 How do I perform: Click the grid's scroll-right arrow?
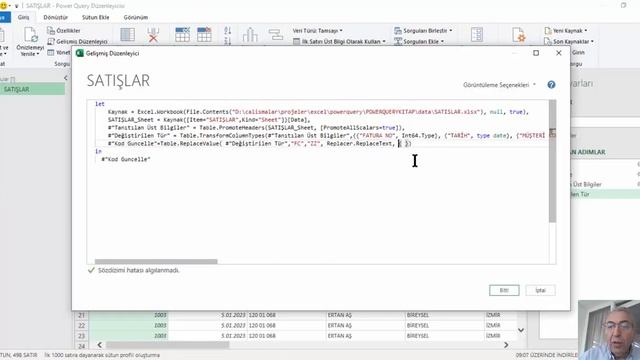(x=506, y=345)
